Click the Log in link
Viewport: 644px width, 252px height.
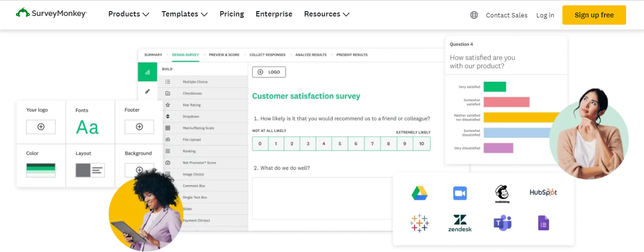[545, 15]
